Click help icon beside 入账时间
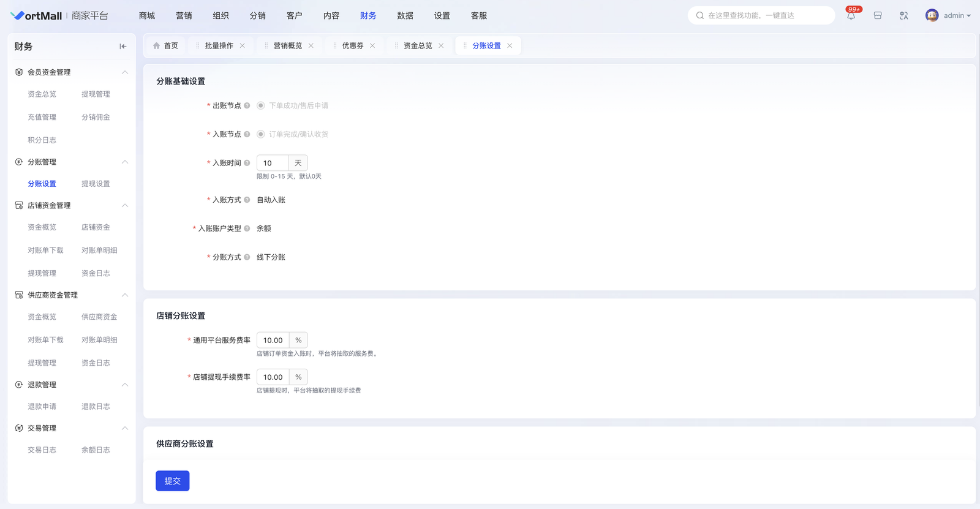 [247, 163]
